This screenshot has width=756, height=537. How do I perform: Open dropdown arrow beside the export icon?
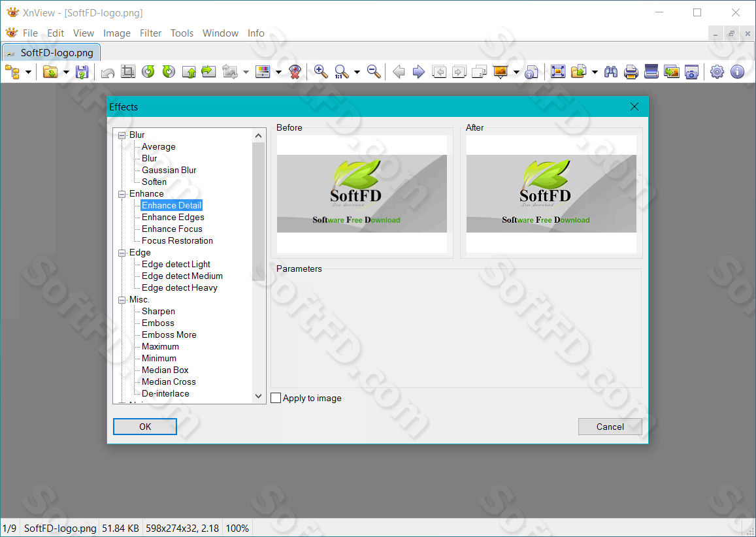595,73
